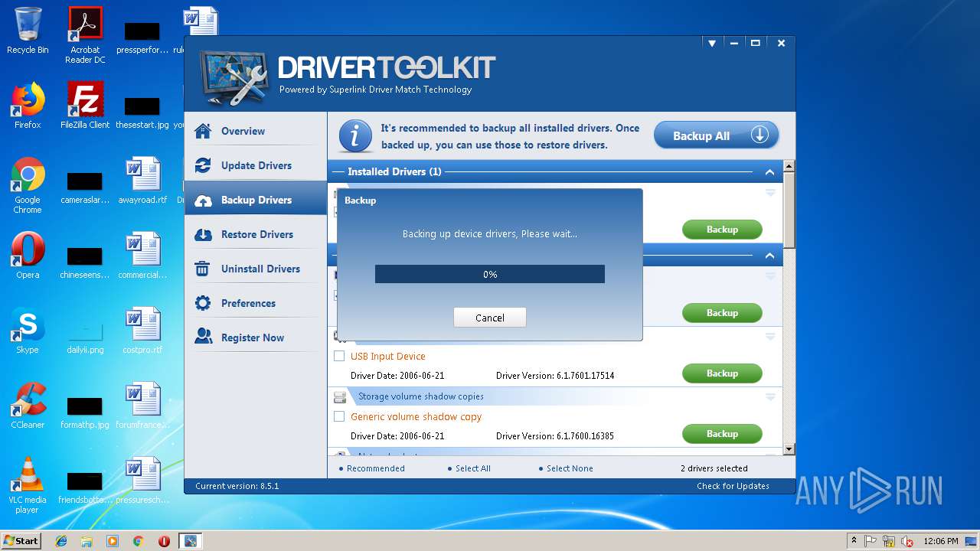Open Firefox desktop shortcut

point(28,105)
